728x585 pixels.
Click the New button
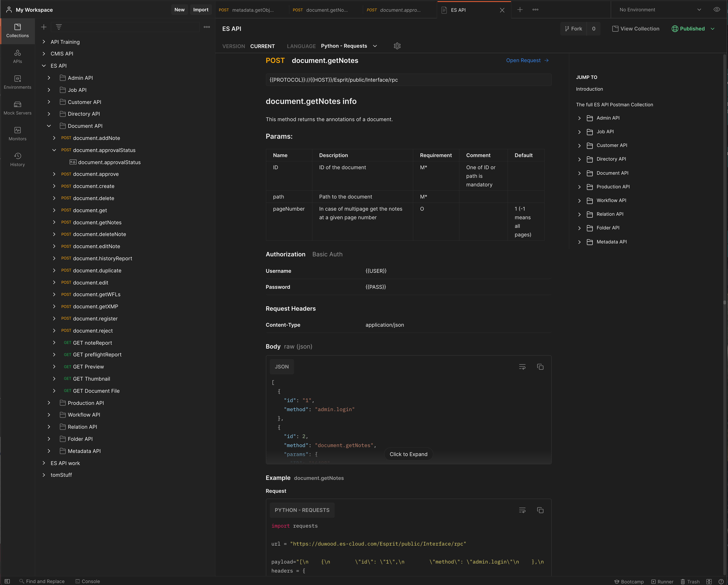click(179, 10)
